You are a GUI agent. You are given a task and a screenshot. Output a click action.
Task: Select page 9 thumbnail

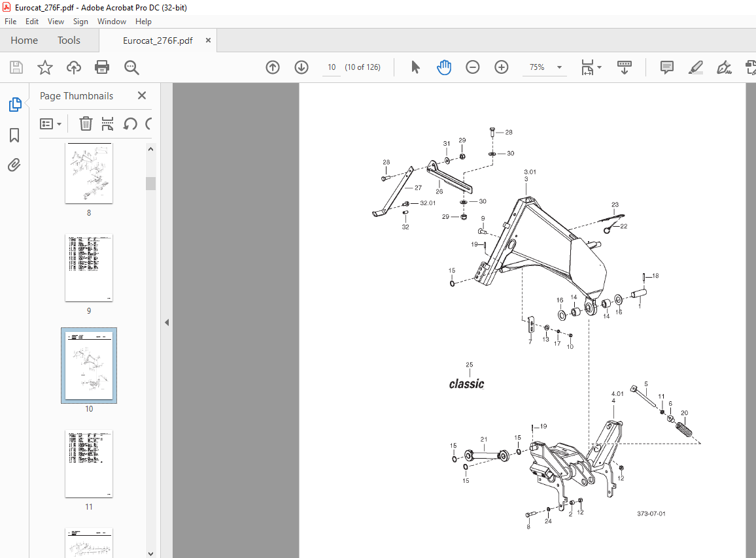[x=89, y=268]
